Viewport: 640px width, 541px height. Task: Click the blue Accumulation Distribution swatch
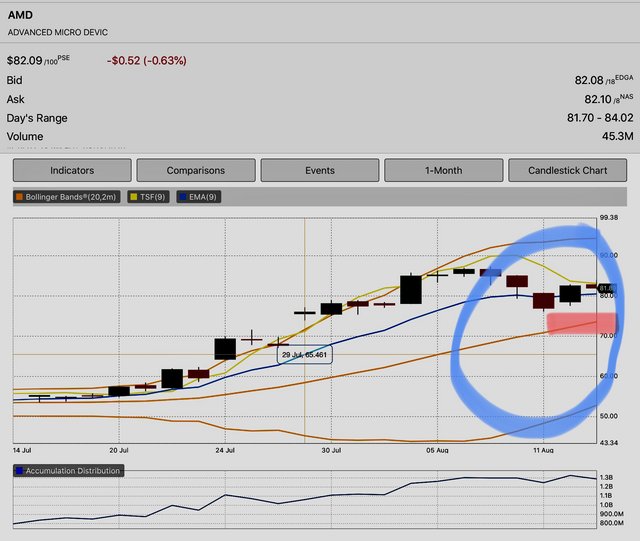tap(19, 471)
